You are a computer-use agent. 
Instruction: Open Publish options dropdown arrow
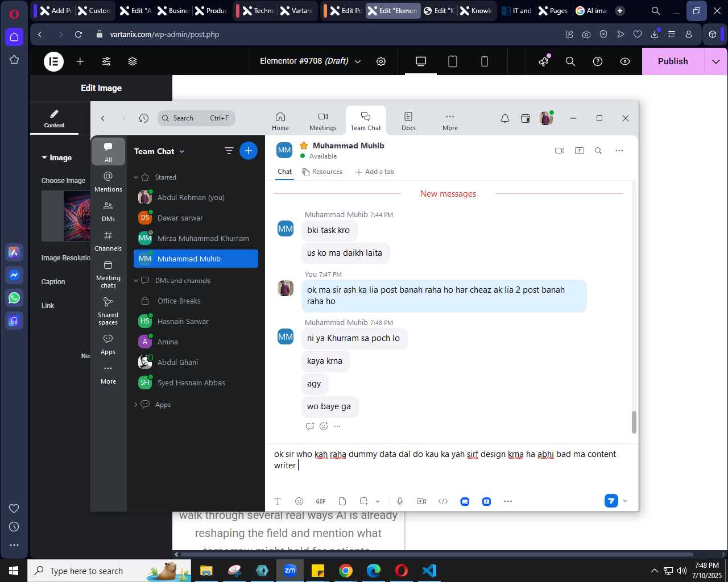[716, 61]
